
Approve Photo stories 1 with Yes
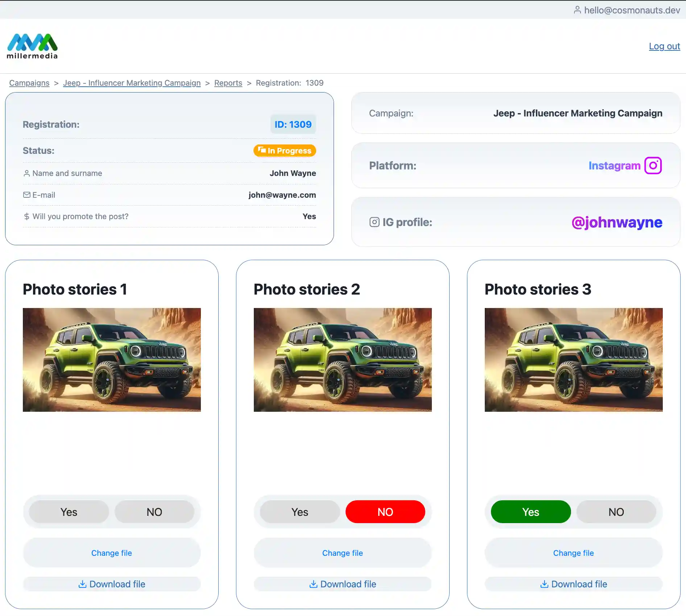(x=69, y=512)
